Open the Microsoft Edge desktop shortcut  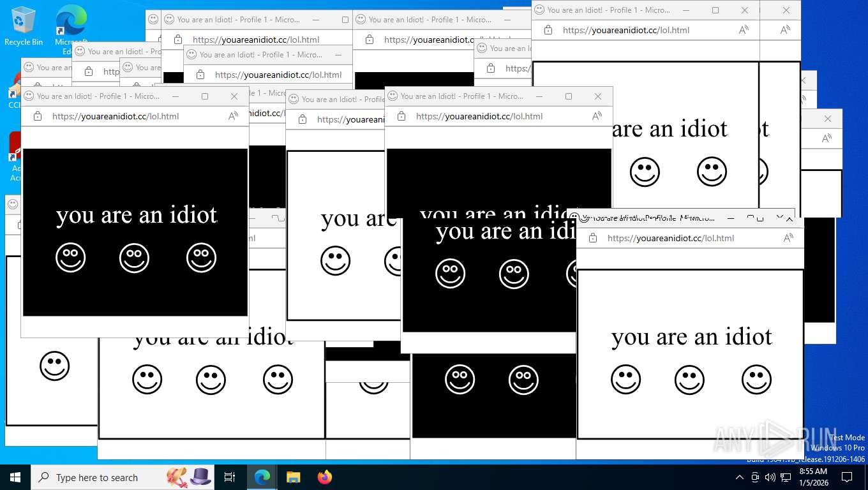coord(71,29)
